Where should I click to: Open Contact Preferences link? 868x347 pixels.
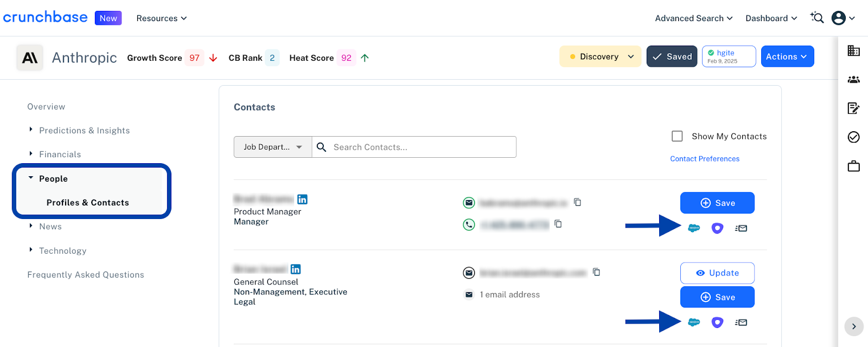[705, 159]
